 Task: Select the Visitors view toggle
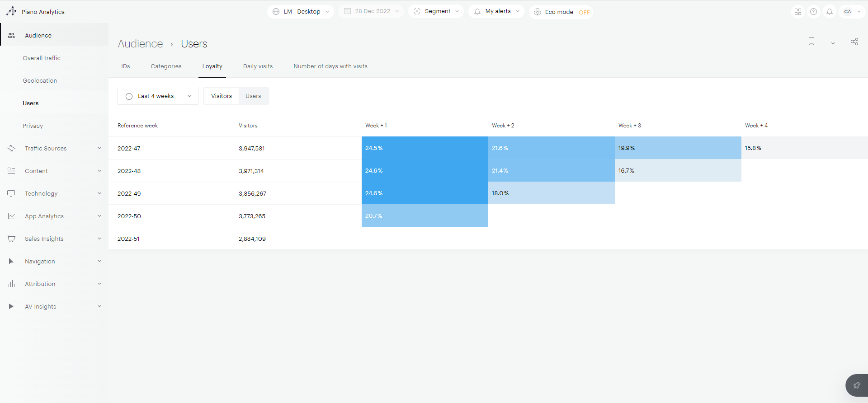[221, 96]
